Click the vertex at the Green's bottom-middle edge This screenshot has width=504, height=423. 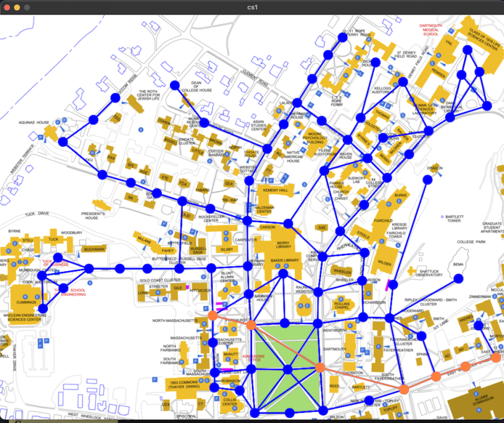click(289, 412)
